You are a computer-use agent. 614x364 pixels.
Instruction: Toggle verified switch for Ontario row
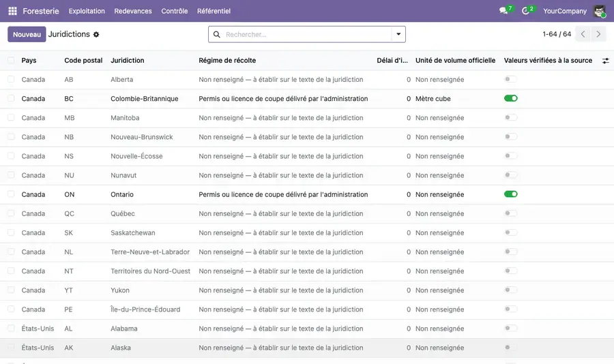coord(510,194)
